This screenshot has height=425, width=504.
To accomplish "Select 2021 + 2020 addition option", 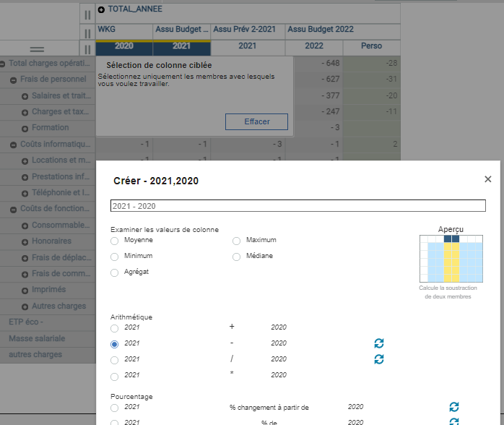I will 115,327.
